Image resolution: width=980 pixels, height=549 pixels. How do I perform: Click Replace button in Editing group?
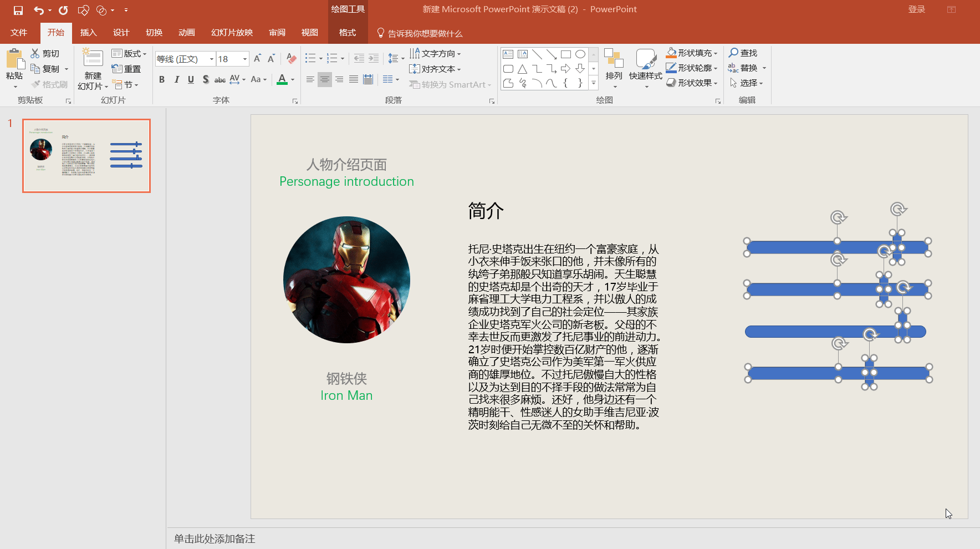[747, 68]
